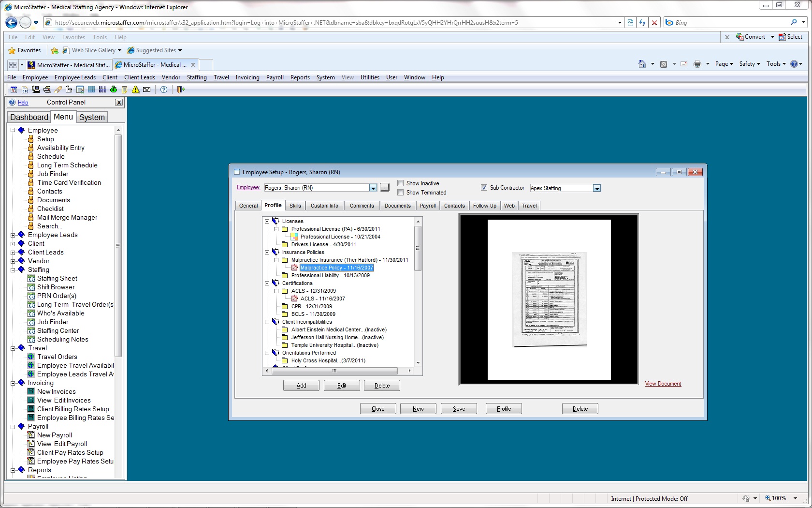This screenshot has width=812, height=508.
Task: Switch to the Skills tab
Action: click(295, 206)
